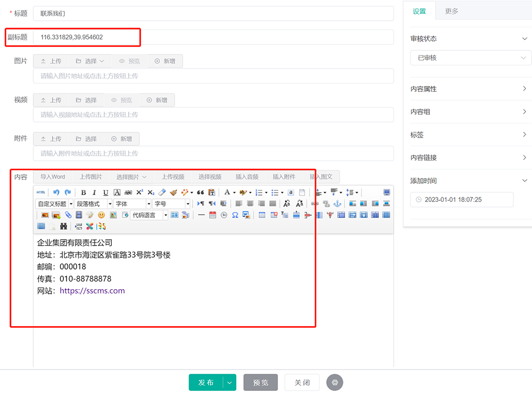532x393 pixels.
Task: Select the 设置 tab
Action: (x=419, y=11)
